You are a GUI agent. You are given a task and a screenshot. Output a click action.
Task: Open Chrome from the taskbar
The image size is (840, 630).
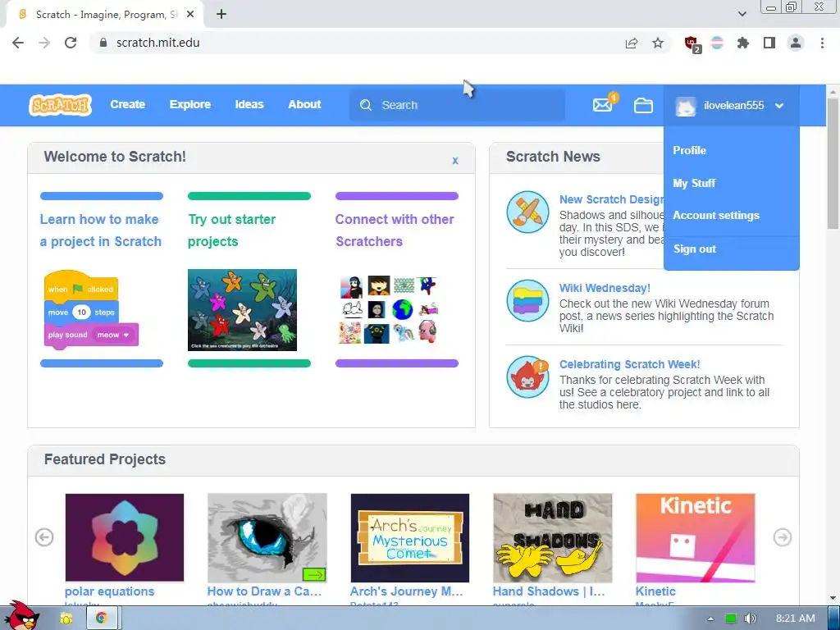(102, 619)
